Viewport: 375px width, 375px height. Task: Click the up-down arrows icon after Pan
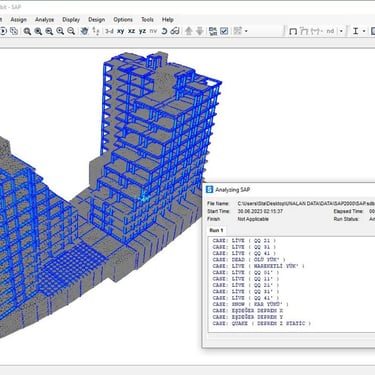(x=96, y=31)
